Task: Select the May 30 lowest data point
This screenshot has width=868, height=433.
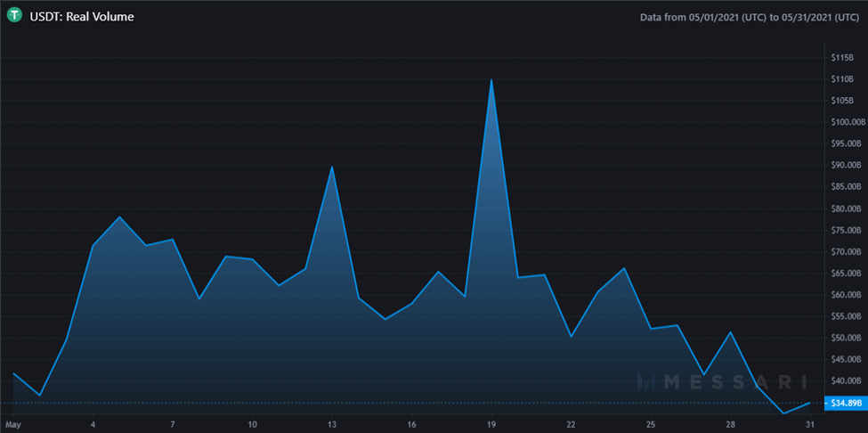Action: click(783, 413)
